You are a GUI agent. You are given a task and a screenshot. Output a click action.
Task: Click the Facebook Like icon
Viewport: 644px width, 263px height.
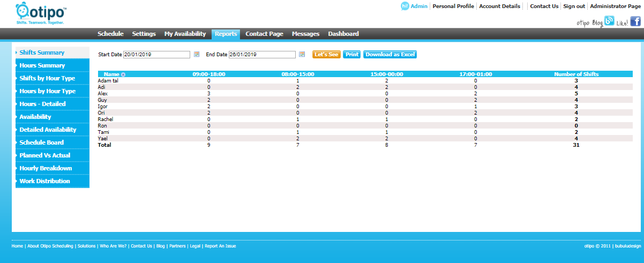point(635,21)
